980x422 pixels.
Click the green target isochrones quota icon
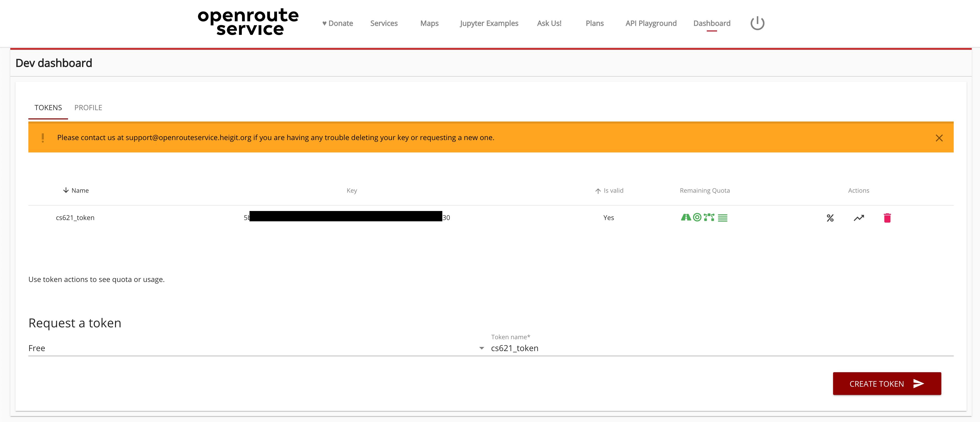click(x=697, y=217)
